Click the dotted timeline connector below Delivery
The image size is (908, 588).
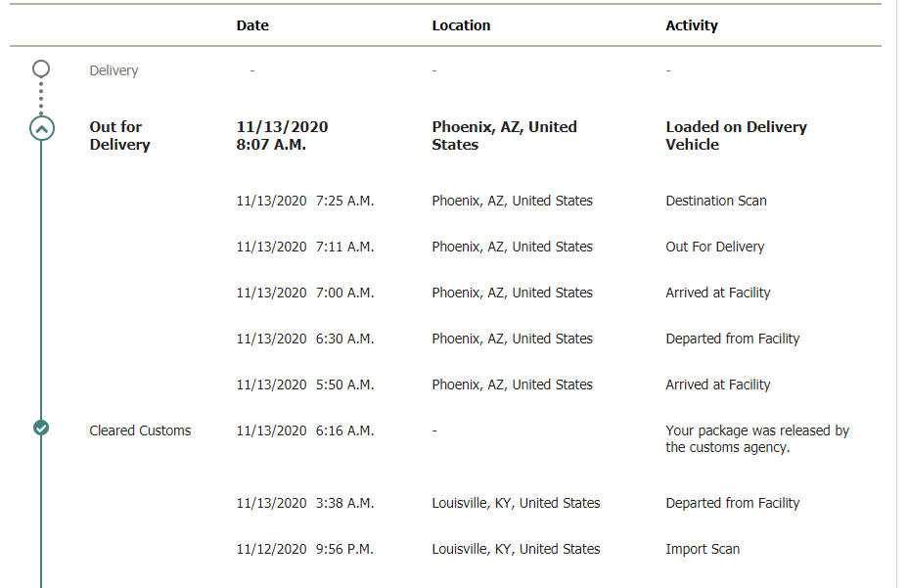pyautogui.click(x=41, y=97)
